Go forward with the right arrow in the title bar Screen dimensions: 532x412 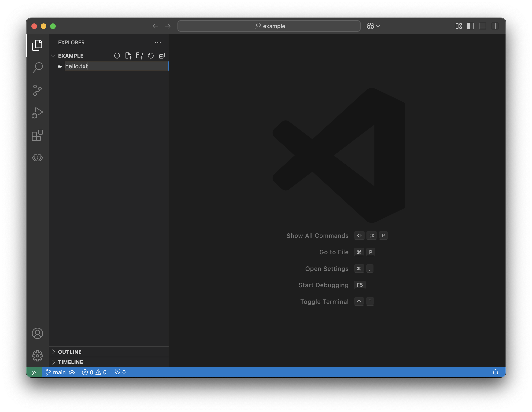pyautogui.click(x=168, y=26)
